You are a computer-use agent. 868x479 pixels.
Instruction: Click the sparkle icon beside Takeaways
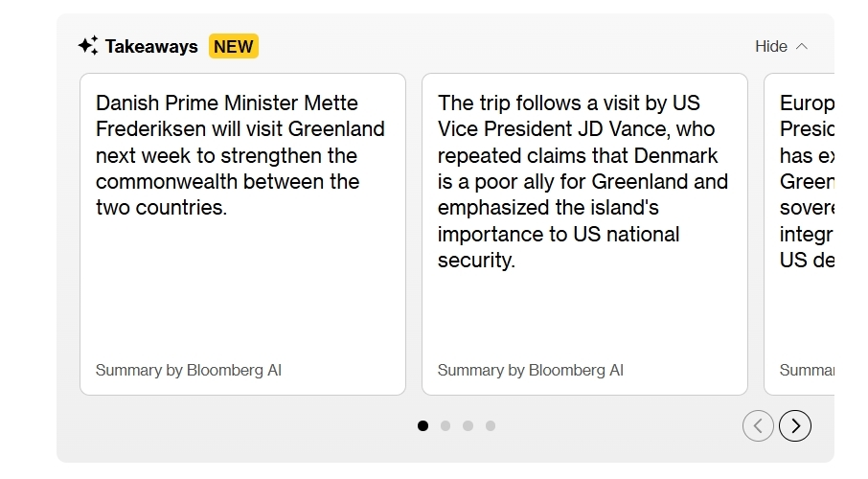click(x=88, y=46)
